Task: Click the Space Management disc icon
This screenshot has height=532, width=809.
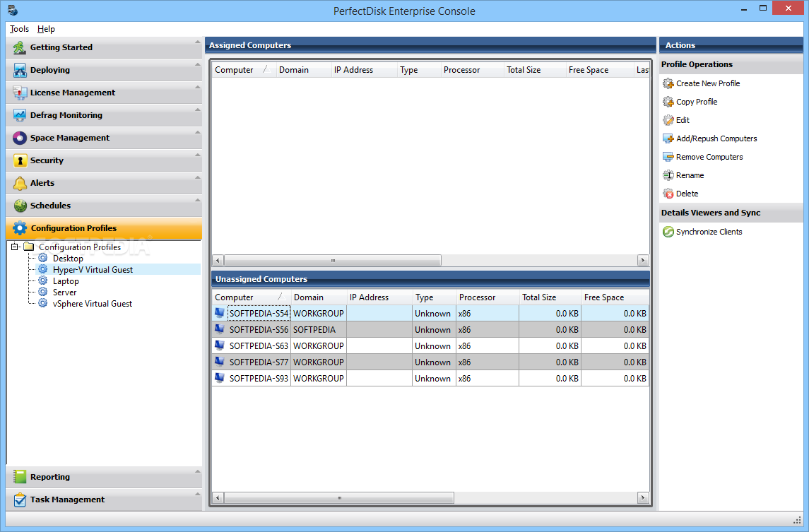Action: click(20, 138)
